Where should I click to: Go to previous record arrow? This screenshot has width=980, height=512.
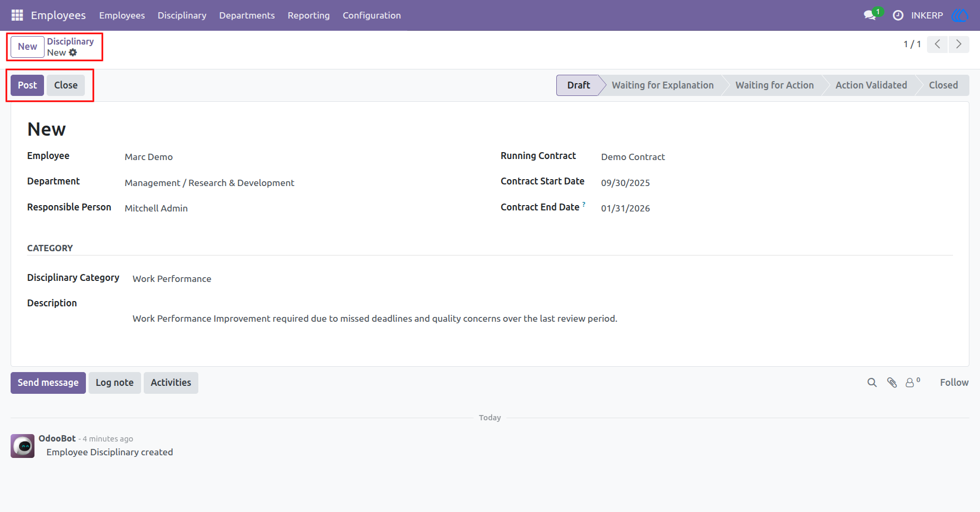point(938,45)
